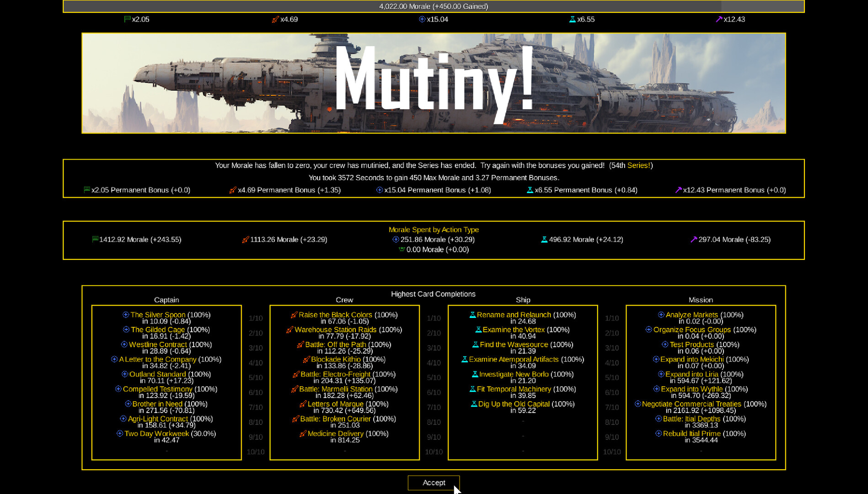Image resolution: width=868 pixels, height=494 pixels.
Task: Click the Morale progress bar at top
Action: tap(434, 6)
